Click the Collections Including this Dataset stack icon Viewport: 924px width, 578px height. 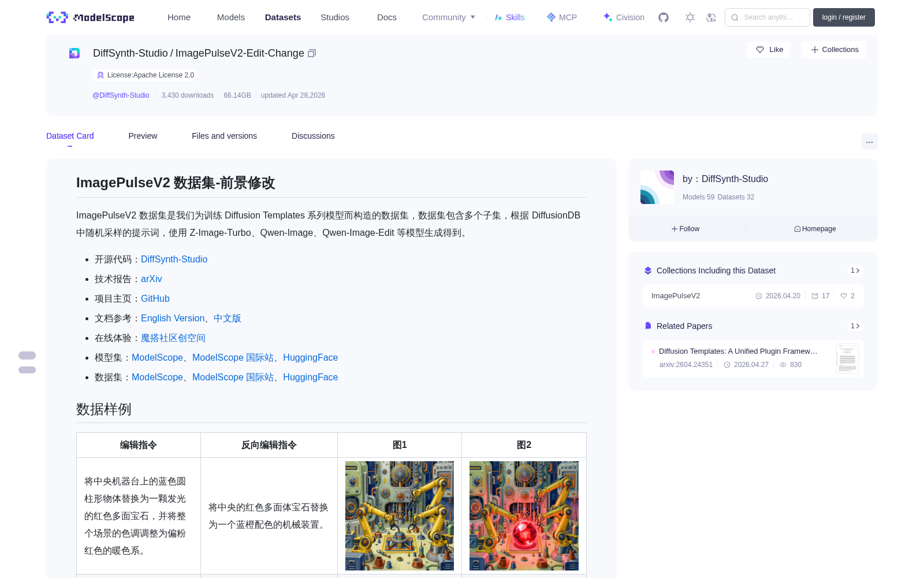pos(648,271)
